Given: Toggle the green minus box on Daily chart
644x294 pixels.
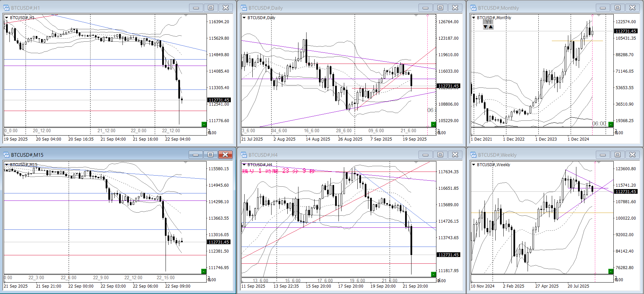Looking at the screenshot, I should pos(433,124).
